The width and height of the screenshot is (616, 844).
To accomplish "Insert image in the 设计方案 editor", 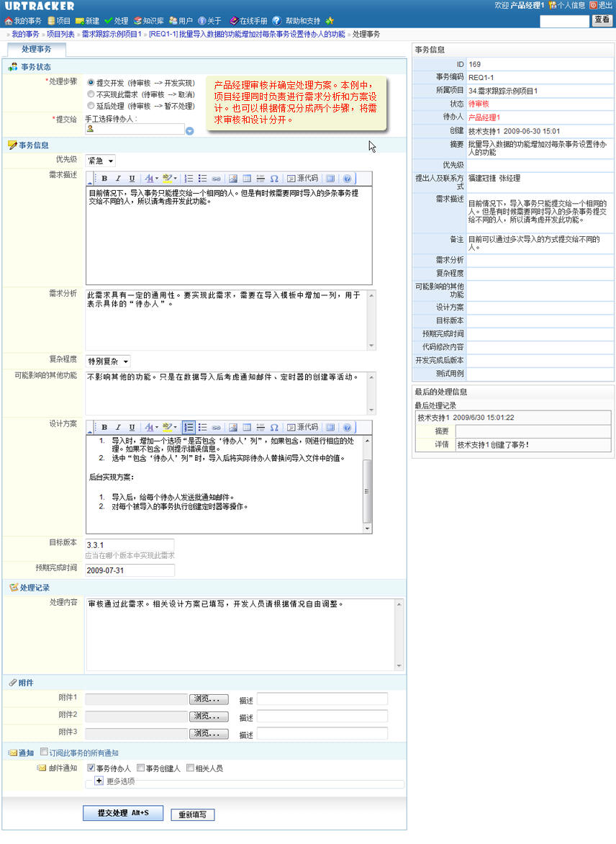I will point(233,427).
